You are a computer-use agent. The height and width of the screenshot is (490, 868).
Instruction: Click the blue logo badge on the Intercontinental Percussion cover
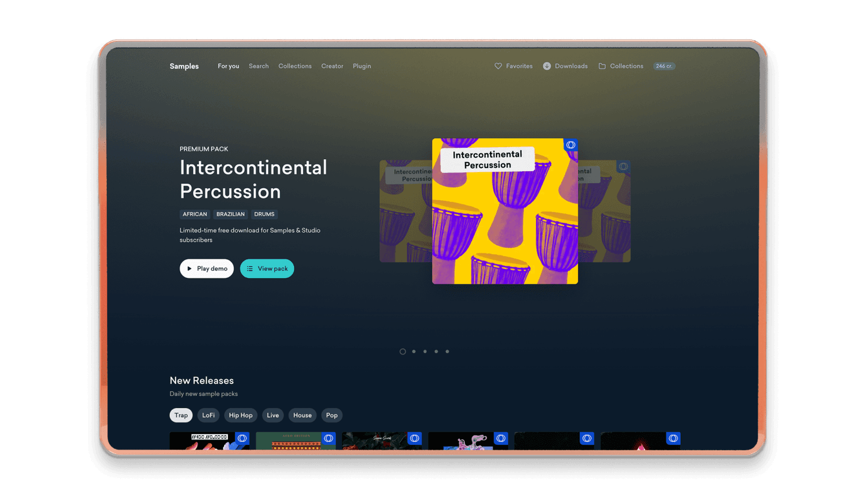pos(570,145)
